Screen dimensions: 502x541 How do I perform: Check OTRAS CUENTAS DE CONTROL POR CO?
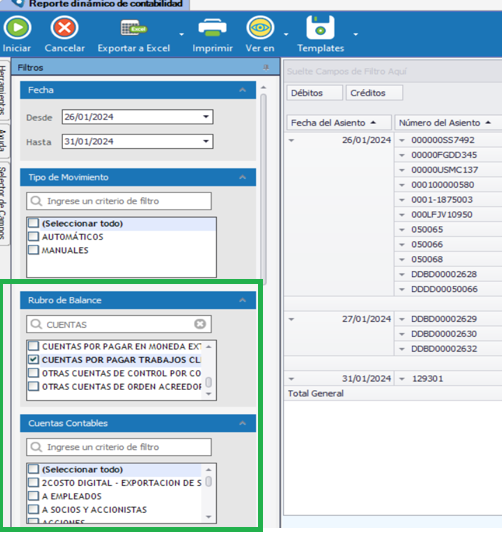(33, 373)
